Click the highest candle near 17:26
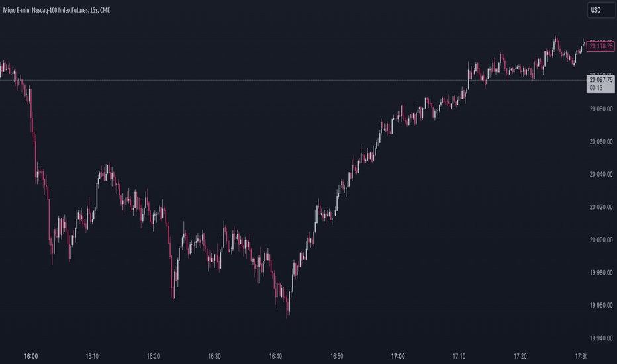This screenshot has height=364, width=617. (556, 41)
